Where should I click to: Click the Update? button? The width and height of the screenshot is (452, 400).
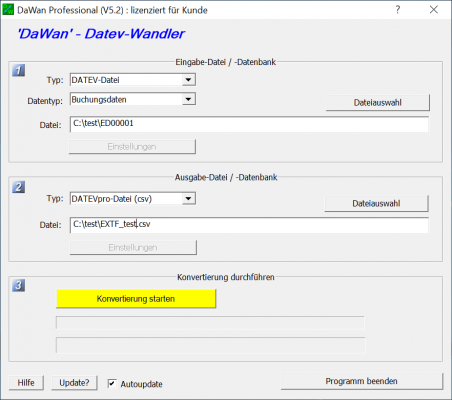point(74,383)
